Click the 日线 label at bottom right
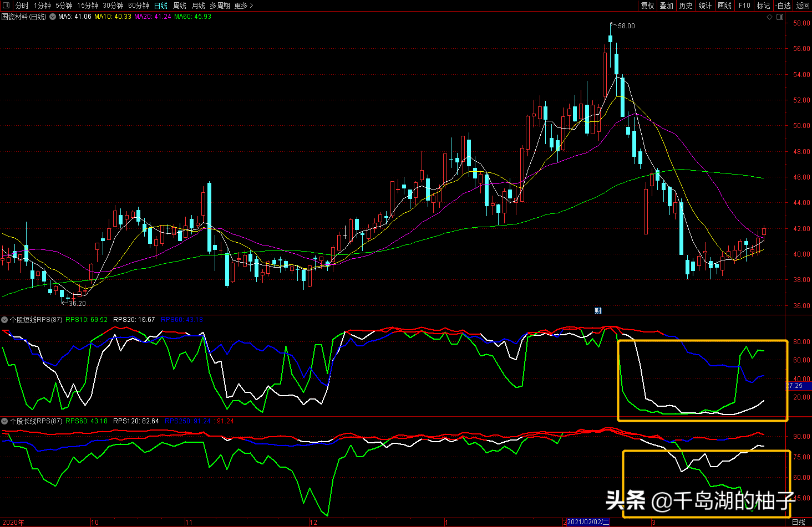 pos(799,523)
